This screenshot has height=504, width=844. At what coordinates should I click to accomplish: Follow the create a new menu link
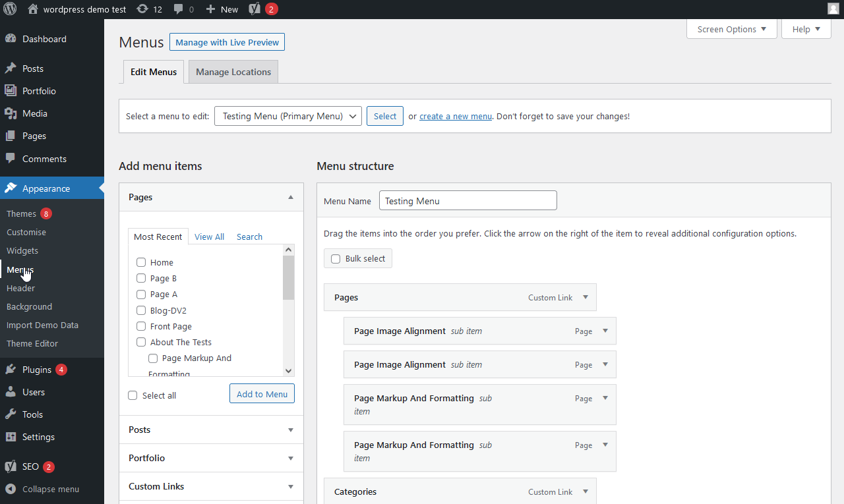tap(456, 116)
